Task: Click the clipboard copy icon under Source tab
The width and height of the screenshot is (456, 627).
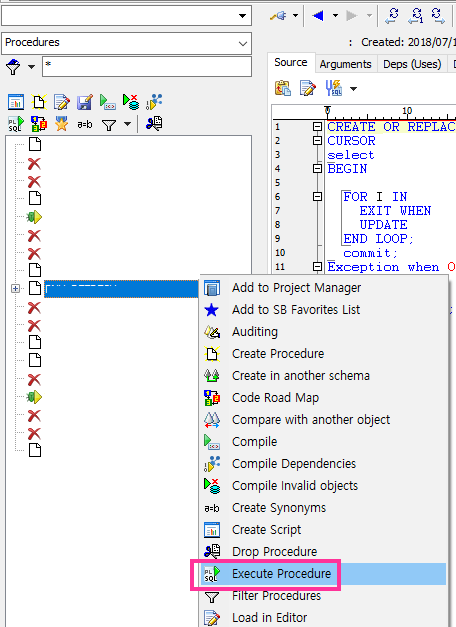Action: click(x=283, y=88)
